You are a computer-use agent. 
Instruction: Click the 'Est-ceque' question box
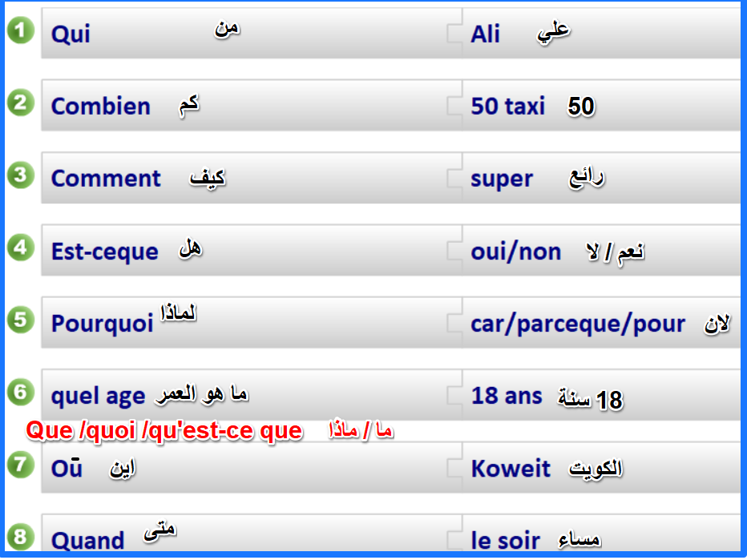coord(248,250)
